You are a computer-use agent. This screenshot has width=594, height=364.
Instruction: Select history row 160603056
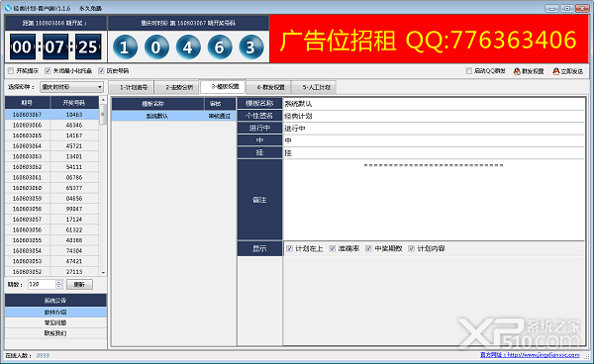[x=51, y=229]
